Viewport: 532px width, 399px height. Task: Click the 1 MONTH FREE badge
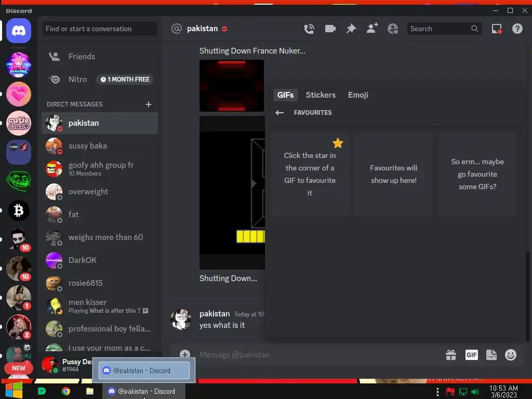(125, 79)
